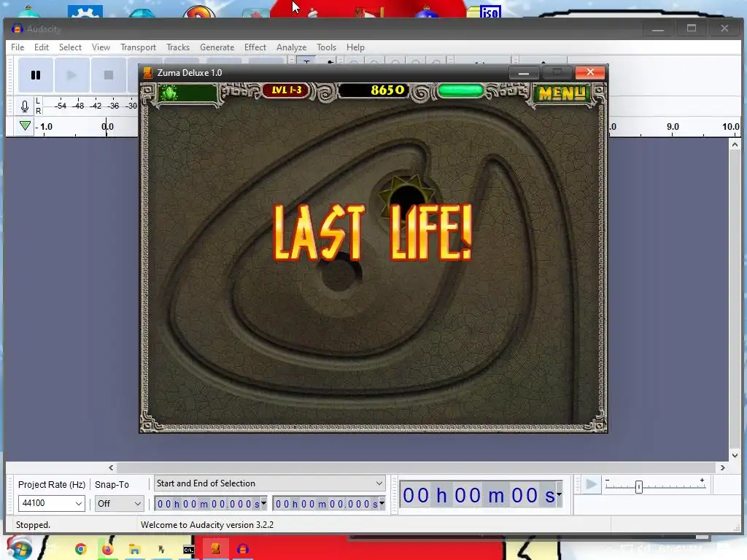This screenshot has height=560, width=747.
Task: Click the microphone record meter icon
Action: click(25, 106)
